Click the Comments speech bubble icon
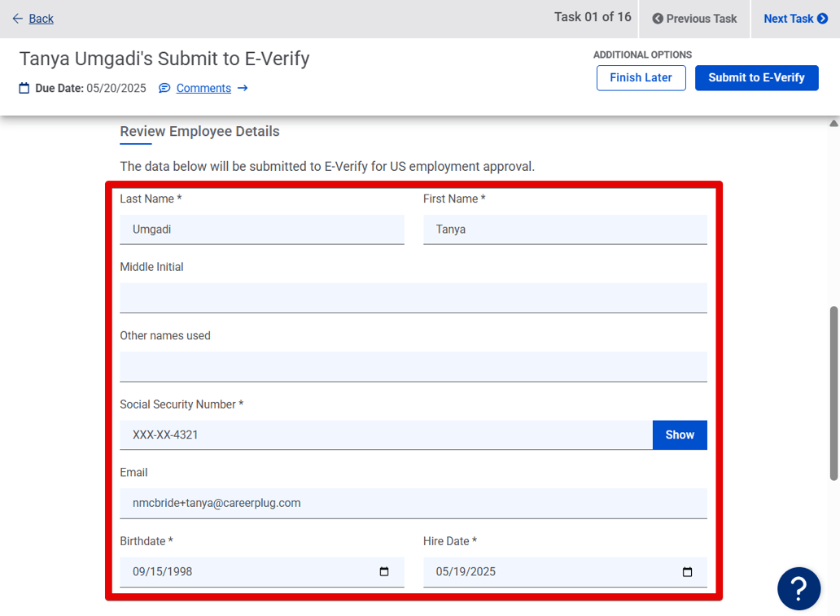840x616 pixels. (x=164, y=88)
